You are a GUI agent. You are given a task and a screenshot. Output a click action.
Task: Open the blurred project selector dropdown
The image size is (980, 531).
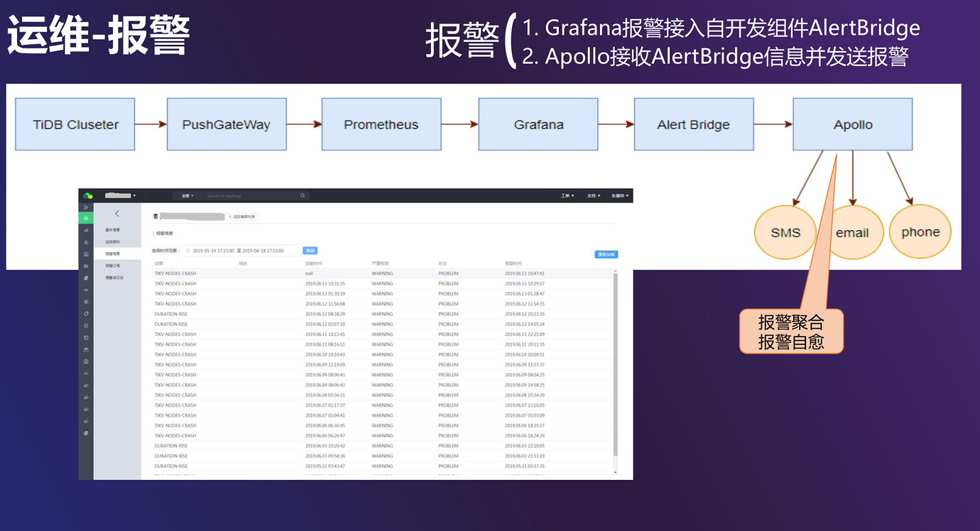[120, 195]
